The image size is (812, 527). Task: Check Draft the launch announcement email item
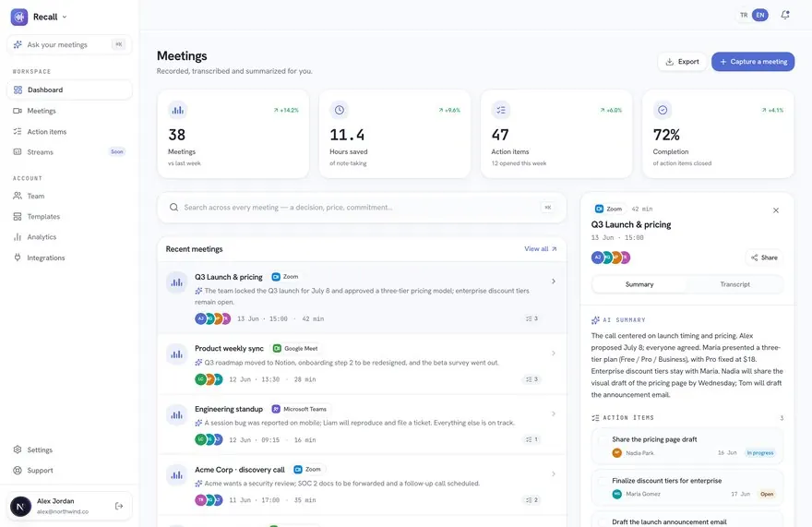603,521
